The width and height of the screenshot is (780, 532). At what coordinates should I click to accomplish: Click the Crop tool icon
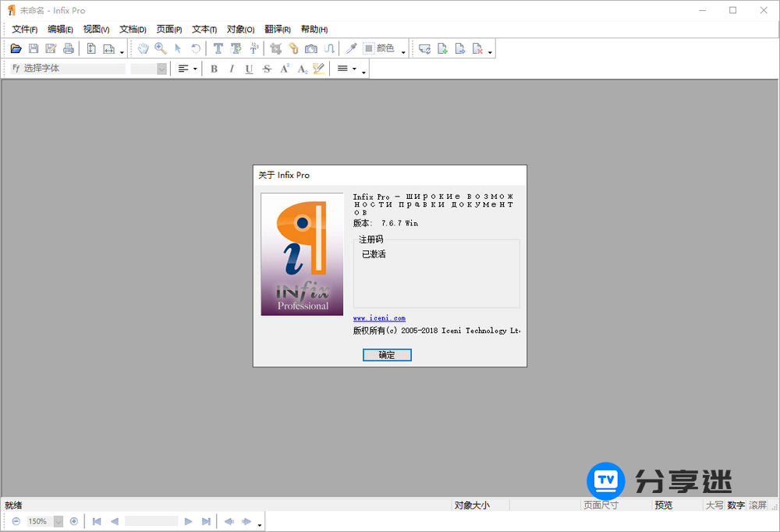click(275, 48)
